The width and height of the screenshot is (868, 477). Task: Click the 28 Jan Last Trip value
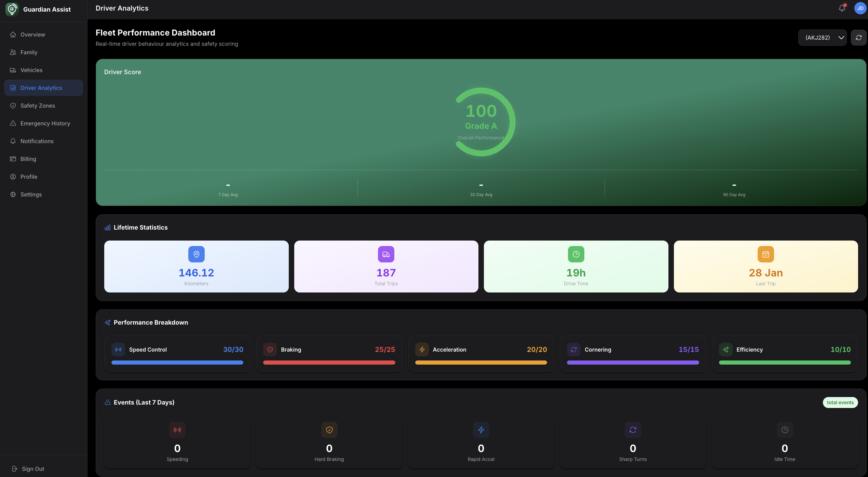[x=766, y=273]
